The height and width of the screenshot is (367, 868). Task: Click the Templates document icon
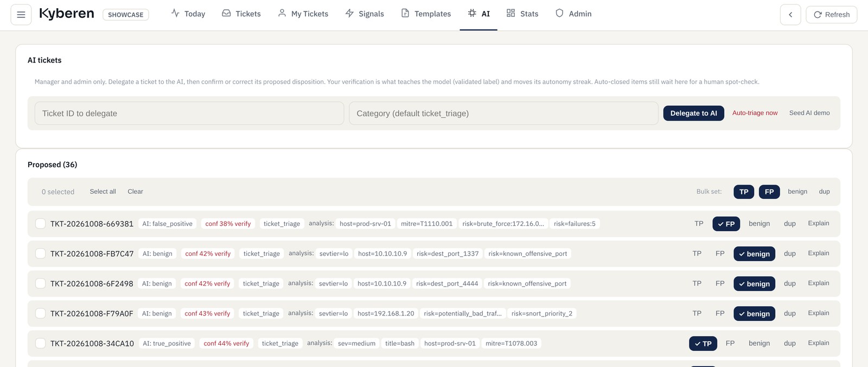point(405,13)
